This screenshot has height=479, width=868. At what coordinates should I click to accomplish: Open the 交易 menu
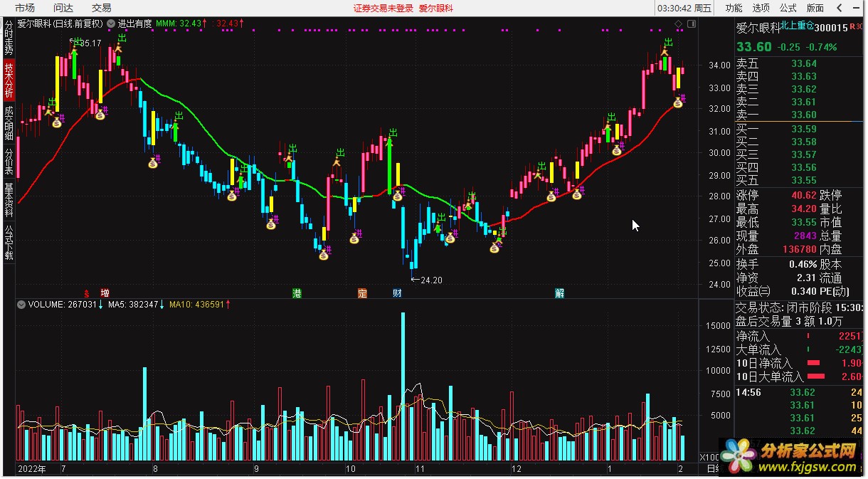(102, 8)
